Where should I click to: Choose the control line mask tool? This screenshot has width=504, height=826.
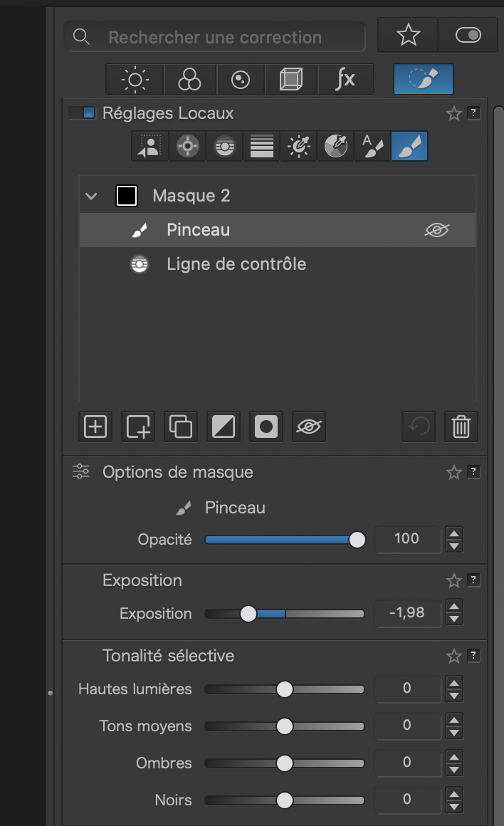point(225,146)
